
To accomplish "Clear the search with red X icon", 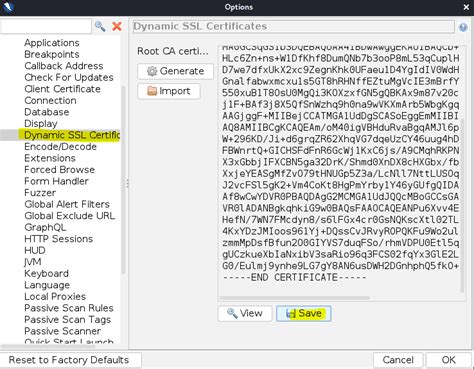I will (x=117, y=26).
